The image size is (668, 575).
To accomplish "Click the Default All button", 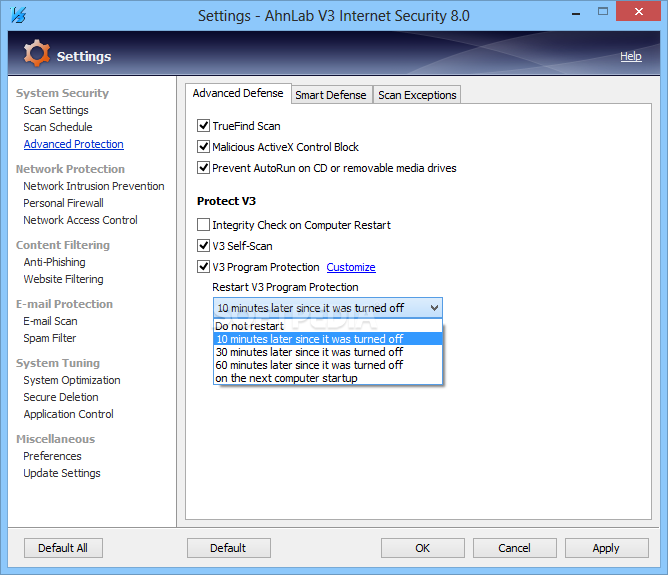I will 63,548.
